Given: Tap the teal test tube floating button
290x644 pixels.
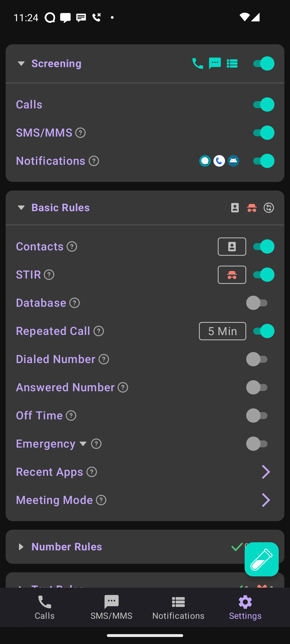Looking at the screenshot, I should (262, 559).
